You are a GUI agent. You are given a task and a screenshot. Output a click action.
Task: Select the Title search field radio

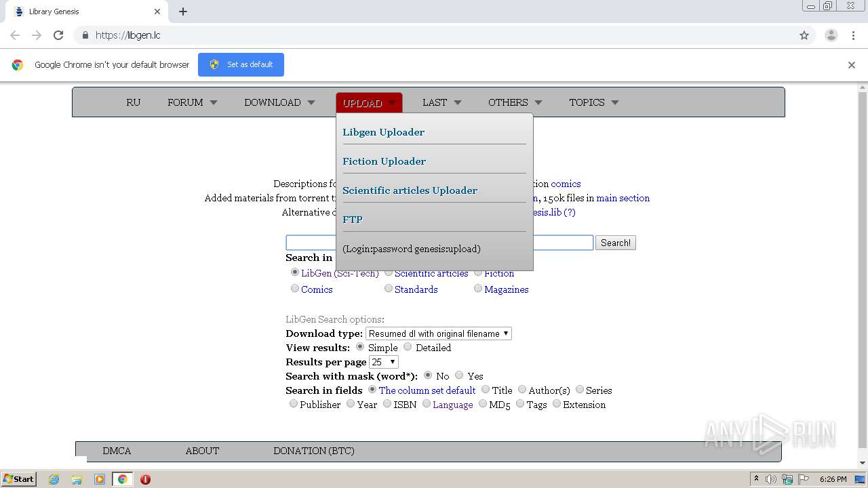tap(486, 390)
